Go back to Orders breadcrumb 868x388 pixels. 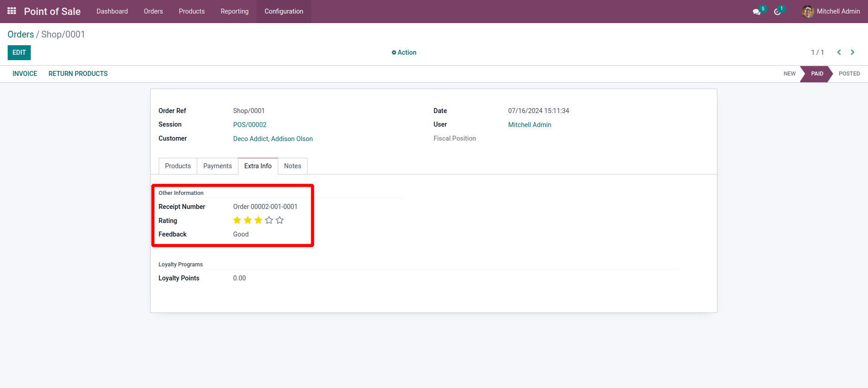21,34
